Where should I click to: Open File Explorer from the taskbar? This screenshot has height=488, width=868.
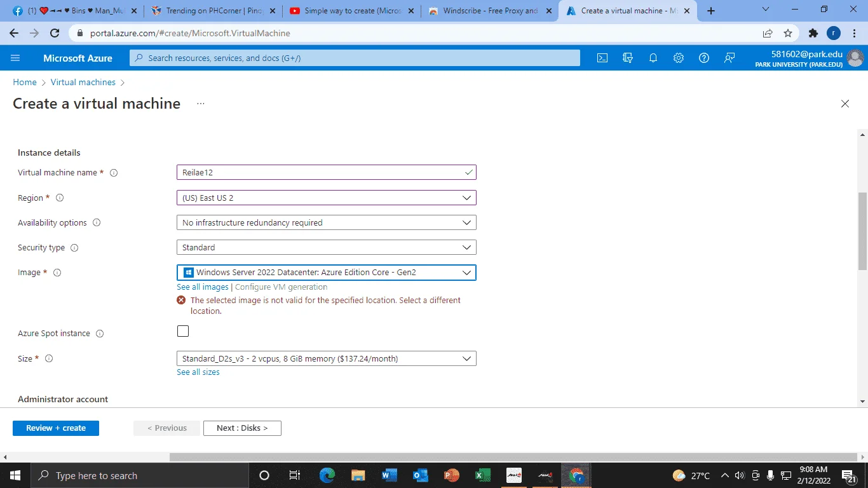pyautogui.click(x=358, y=475)
